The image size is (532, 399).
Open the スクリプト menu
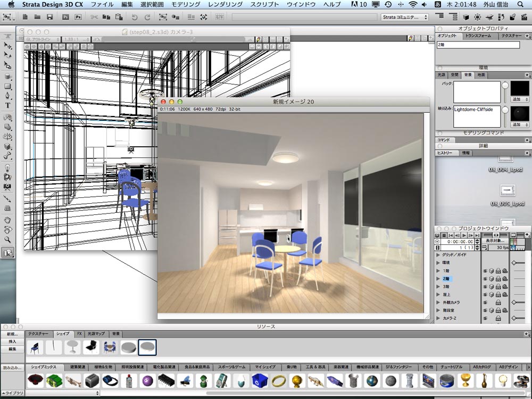[x=264, y=4]
